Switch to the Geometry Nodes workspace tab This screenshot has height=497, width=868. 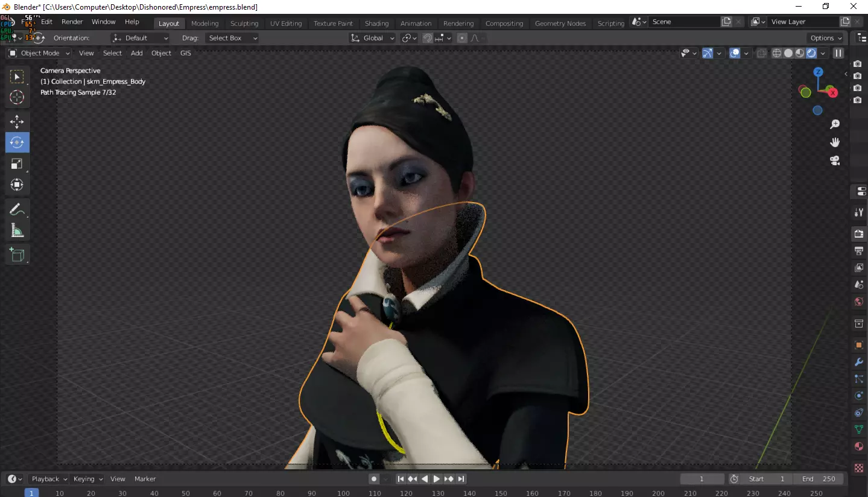pos(560,24)
